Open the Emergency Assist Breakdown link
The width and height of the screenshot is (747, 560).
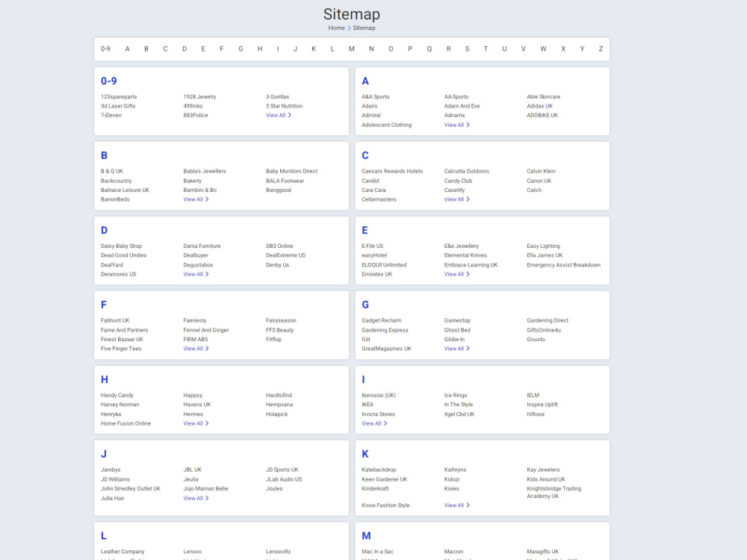coord(563,265)
